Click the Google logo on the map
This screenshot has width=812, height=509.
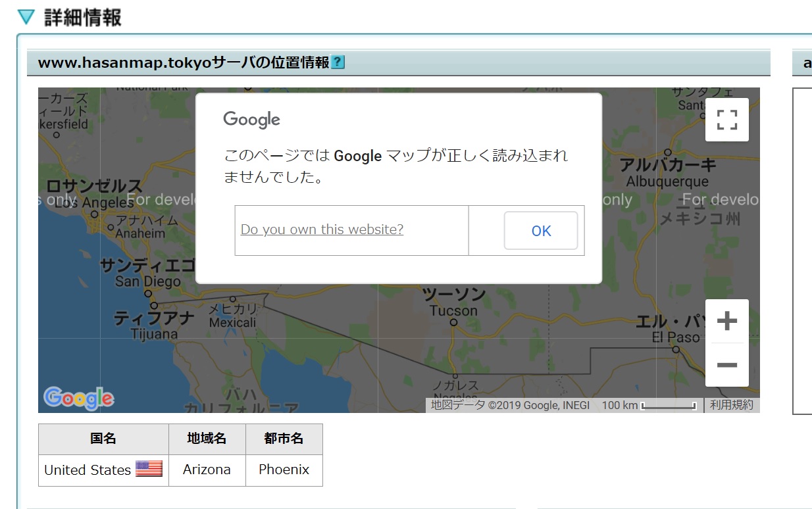click(x=78, y=398)
